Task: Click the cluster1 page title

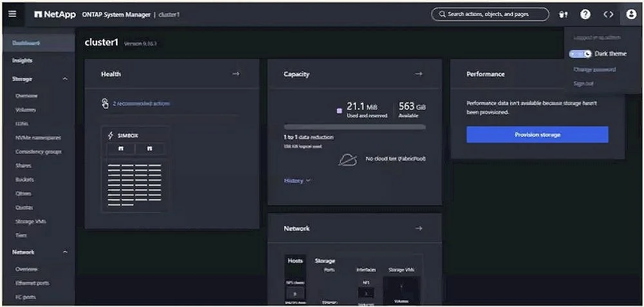Action: tap(102, 42)
